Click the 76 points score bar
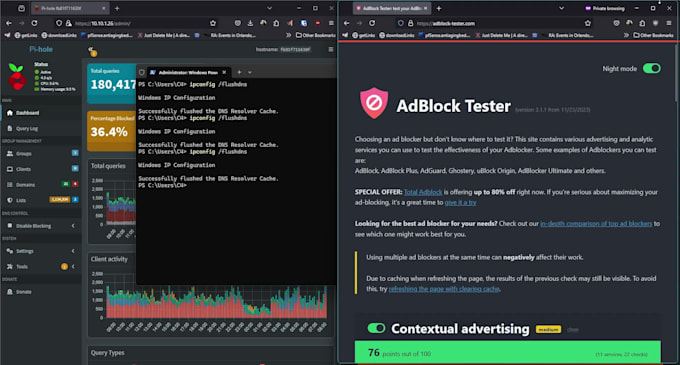 click(x=508, y=352)
